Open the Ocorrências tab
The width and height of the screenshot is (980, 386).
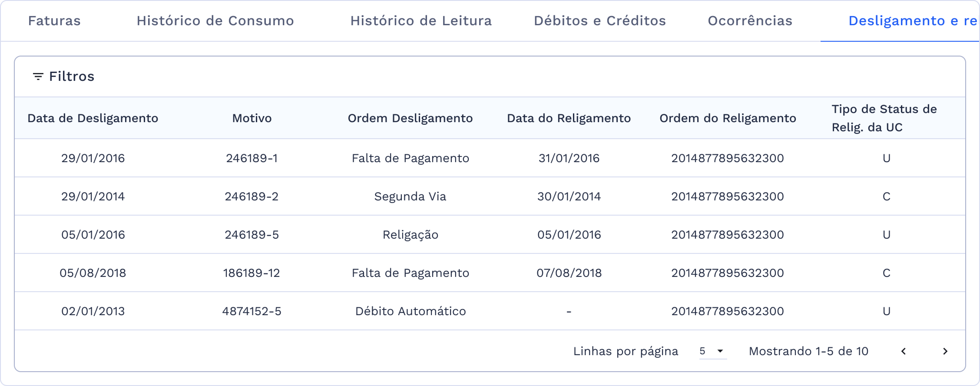pos(750,21)
